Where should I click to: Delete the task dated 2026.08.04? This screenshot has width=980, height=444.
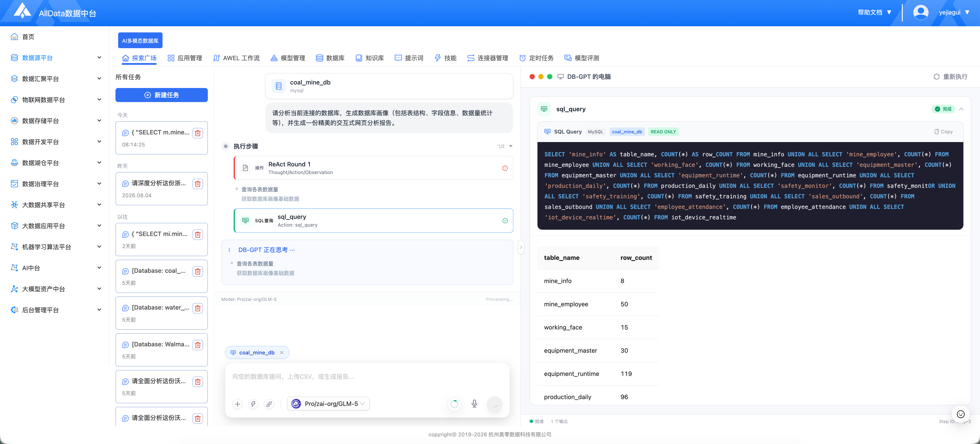198,184
